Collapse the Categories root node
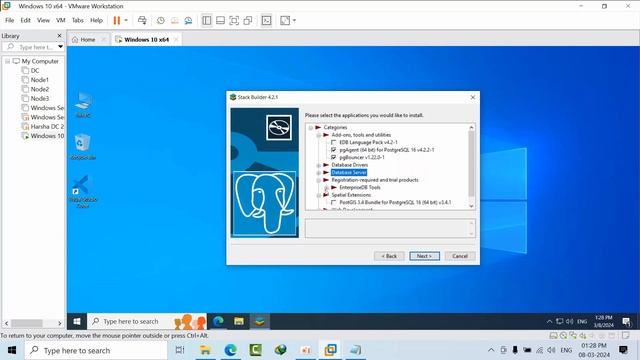The height and width of the screenshot is (360, 640). tap(311, 128)
